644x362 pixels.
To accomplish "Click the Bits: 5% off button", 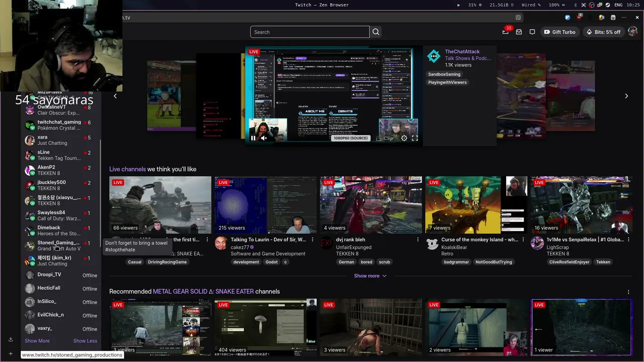I will (604, 32).
